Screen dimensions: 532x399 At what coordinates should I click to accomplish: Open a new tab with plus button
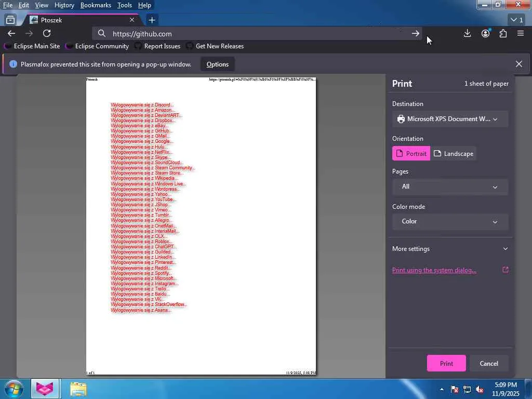pyautogui.click(x=152, y=20)
